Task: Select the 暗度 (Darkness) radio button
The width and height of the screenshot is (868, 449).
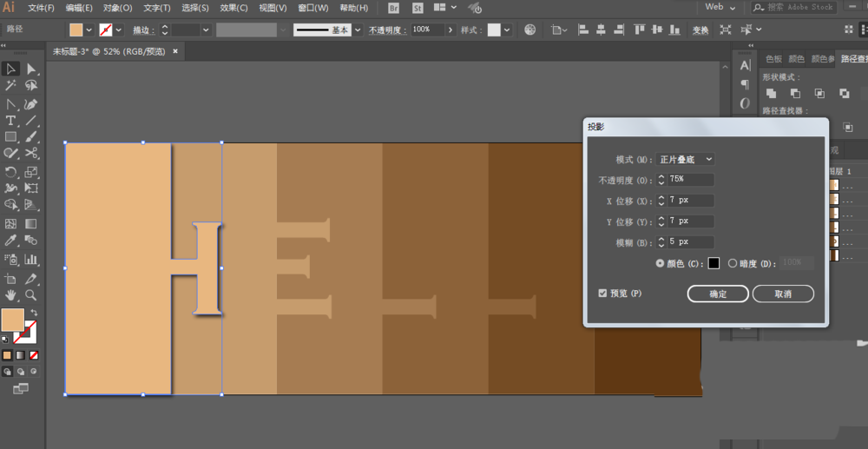Action: tap(733, 262)
